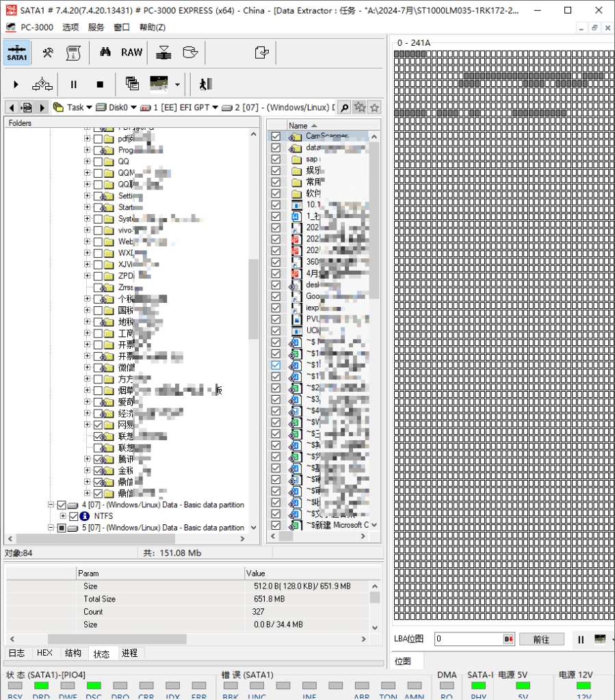The height and width of the screenshot is (700, 615).
Task: Toggle checkbox for CamScanner folder
Action: point(276,136)
